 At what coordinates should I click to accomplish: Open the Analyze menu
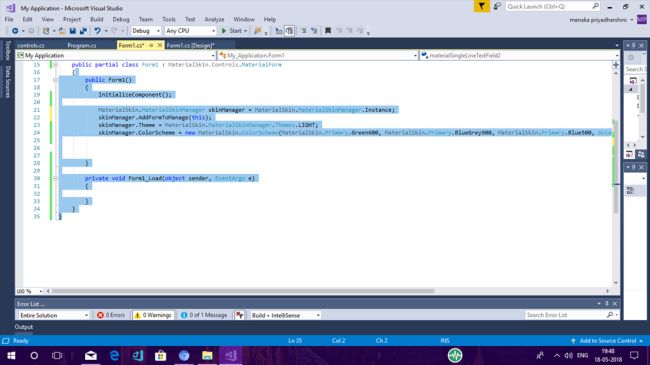(x=214, y=19)
